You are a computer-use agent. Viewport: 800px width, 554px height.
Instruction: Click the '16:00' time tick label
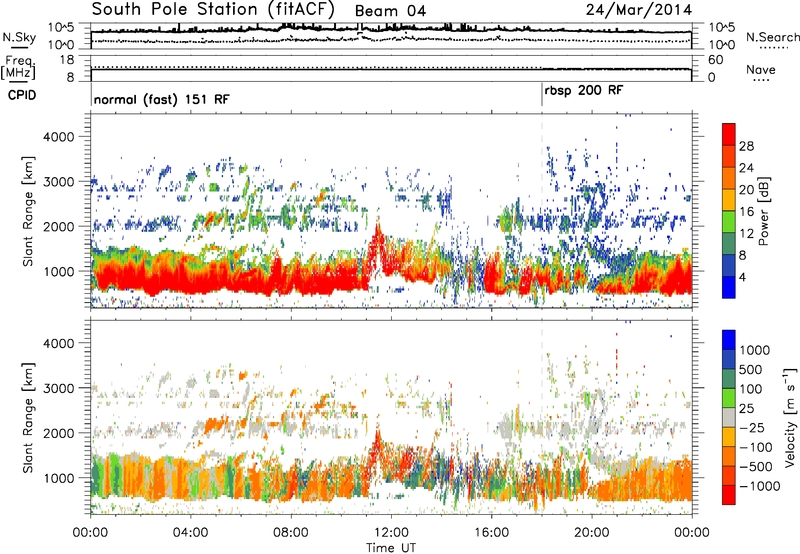tap(491, 533)
